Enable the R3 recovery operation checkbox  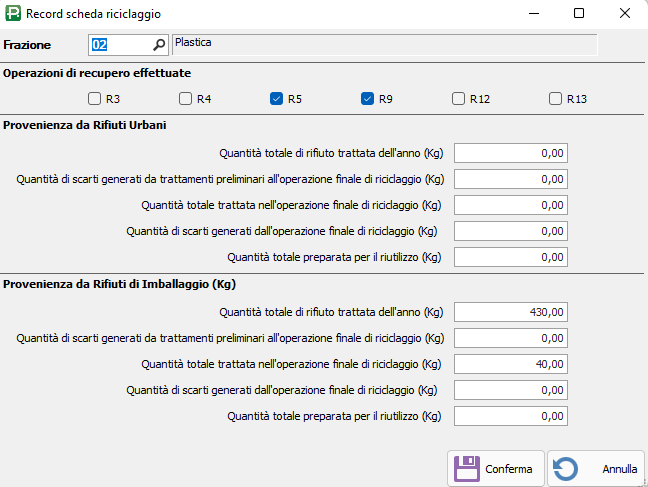pyautogui.click(x=95, y=99)
